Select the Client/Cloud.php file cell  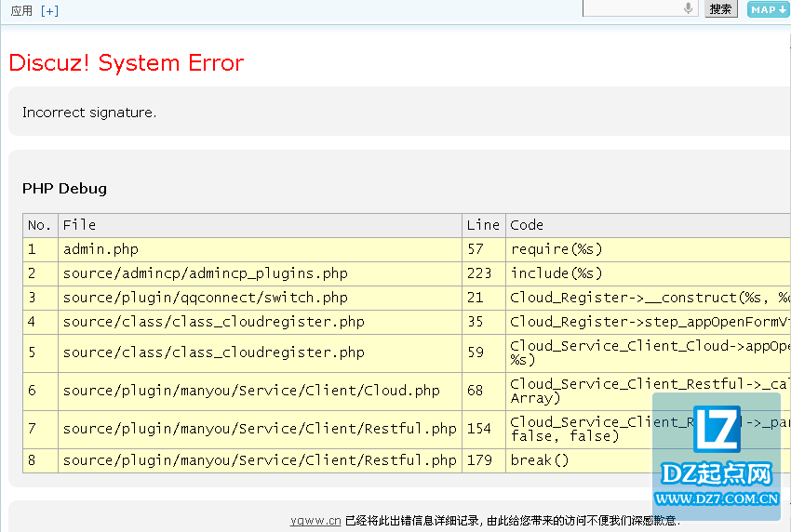click(260, 392)
